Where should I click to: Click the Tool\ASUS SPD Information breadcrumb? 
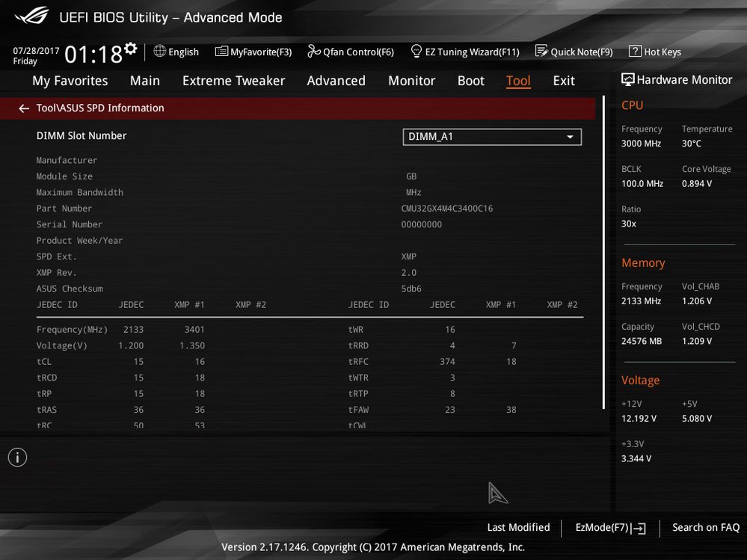click(100, 108)
